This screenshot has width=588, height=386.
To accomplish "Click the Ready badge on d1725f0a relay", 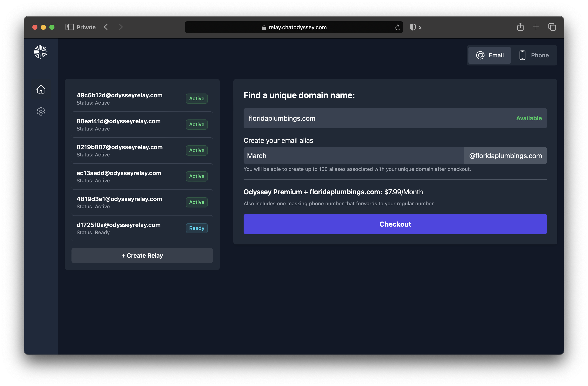I will [197, 228].
